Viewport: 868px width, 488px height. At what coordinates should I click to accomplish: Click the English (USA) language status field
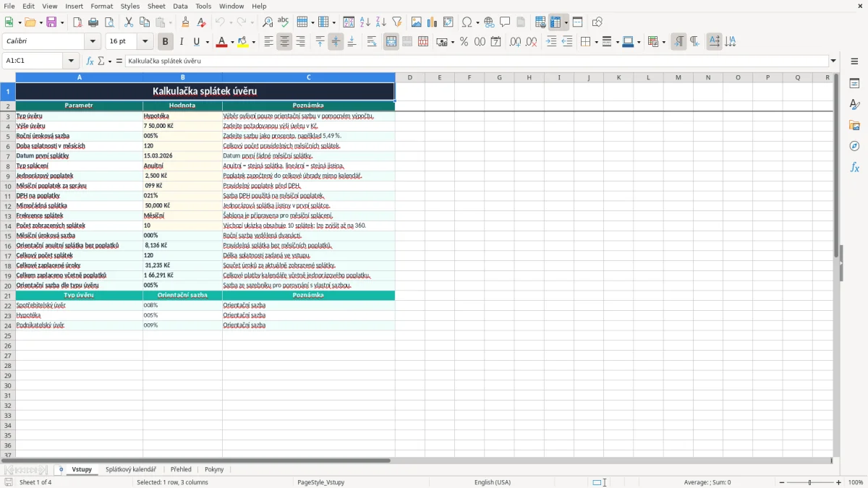coord(493,482)
